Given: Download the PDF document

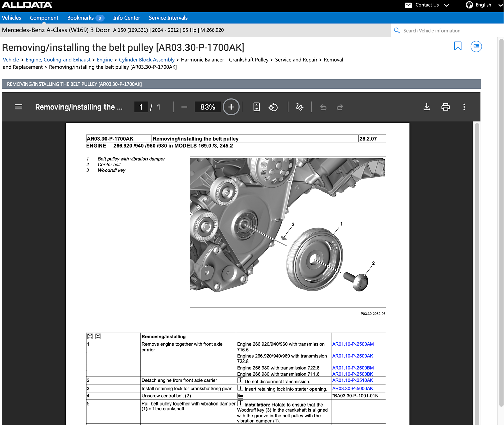Looking at the screenshot, I should (x=427, y=107).
